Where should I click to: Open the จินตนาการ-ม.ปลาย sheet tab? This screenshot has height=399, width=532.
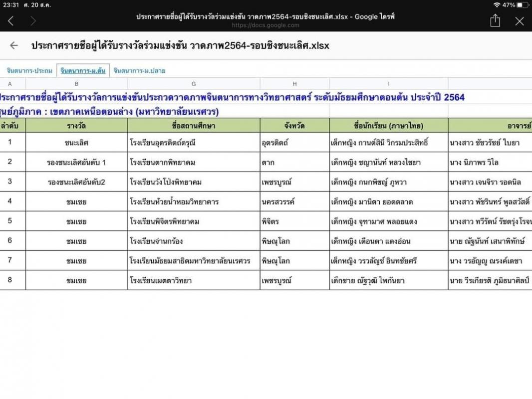[139, 70]
